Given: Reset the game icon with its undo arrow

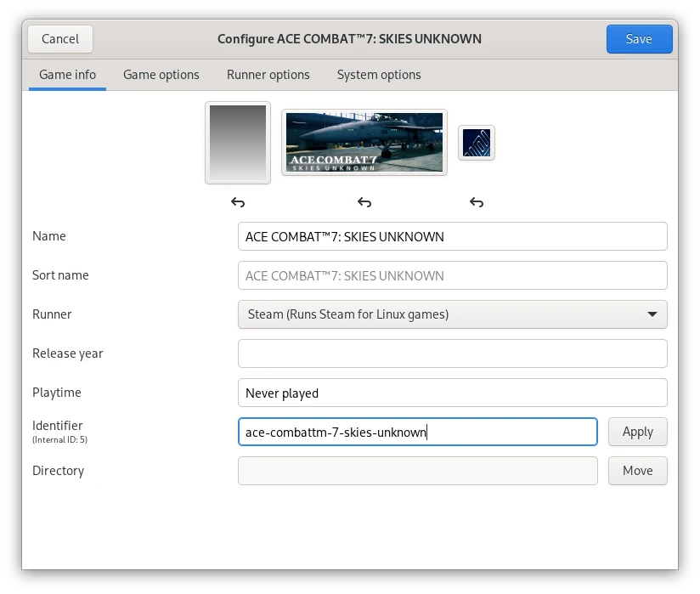Looking at the screenshot, I should (477, 202).
